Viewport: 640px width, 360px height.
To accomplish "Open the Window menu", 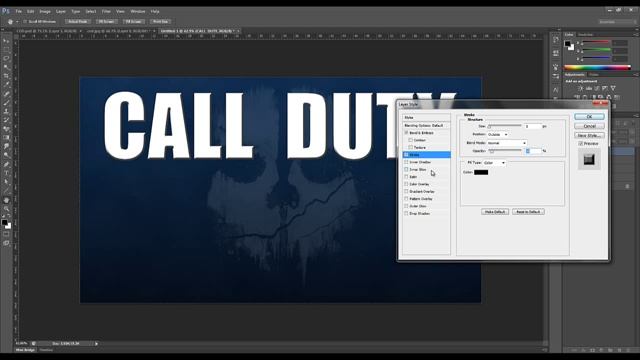I will point(138,11).
